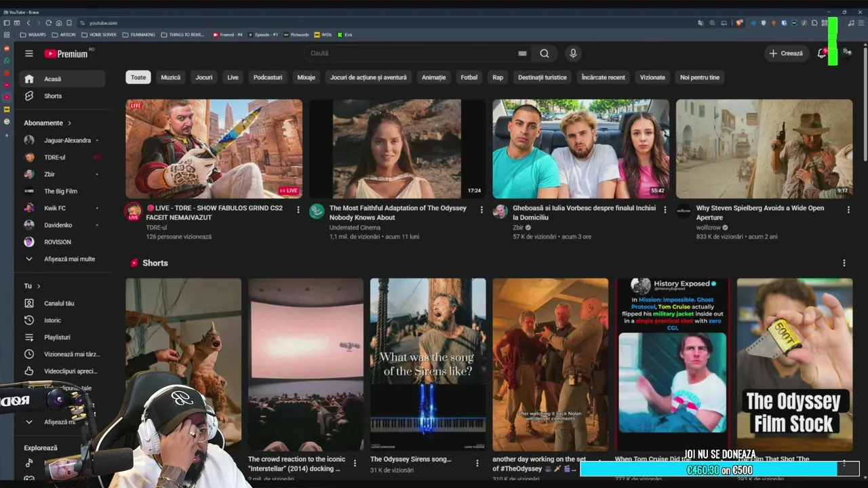Screen dimensions: 868x488
Task: Expand the Tu section arrow
Action: pyautogui.click(x=39, y=286)
